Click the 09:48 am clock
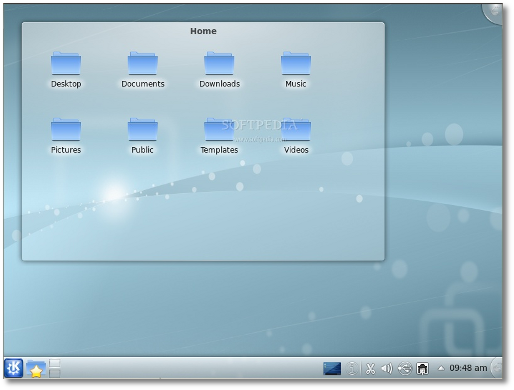The width and height of the screenshot is (514, 390). pyautogui.click(x=468, y=368)
